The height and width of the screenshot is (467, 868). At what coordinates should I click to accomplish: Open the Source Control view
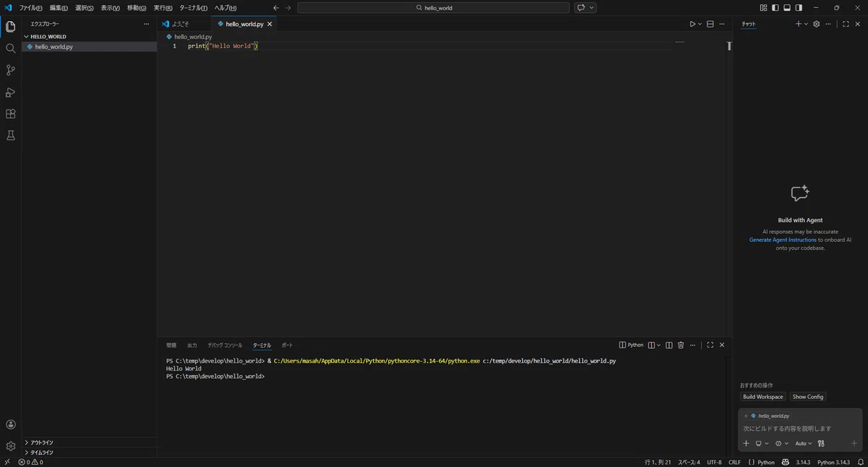click(x=10, y=70)
